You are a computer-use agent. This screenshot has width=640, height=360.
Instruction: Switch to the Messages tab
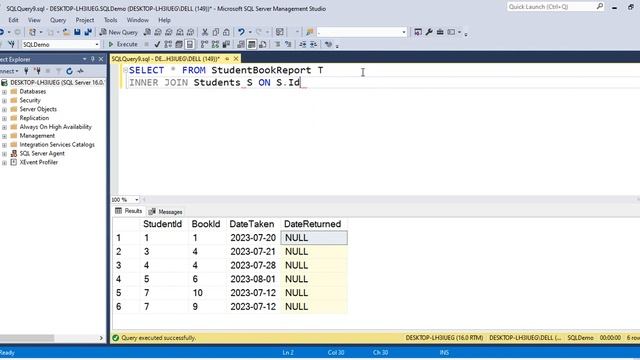(x=165, y=211)
